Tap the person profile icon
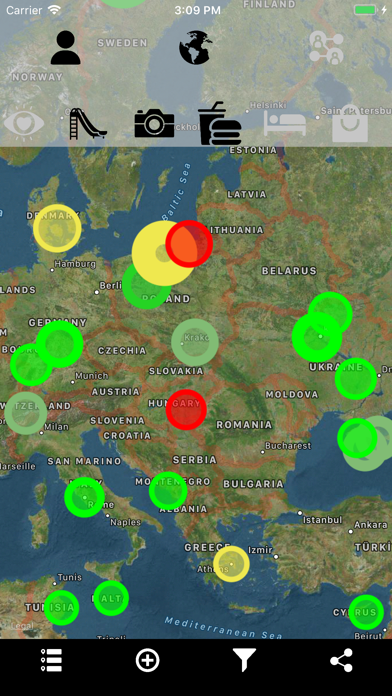 point(66,47)
